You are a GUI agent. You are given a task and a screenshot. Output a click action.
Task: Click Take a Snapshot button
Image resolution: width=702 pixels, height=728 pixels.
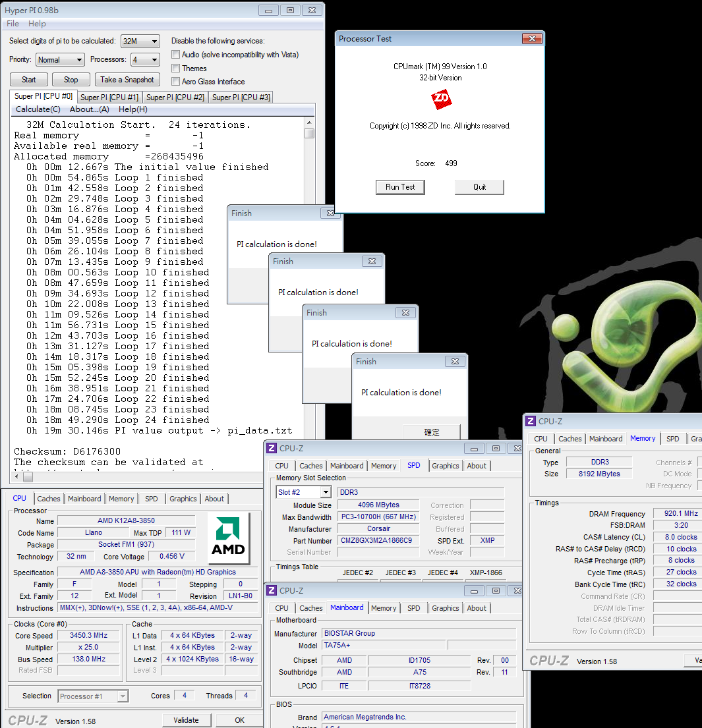(x=127, y=80)
